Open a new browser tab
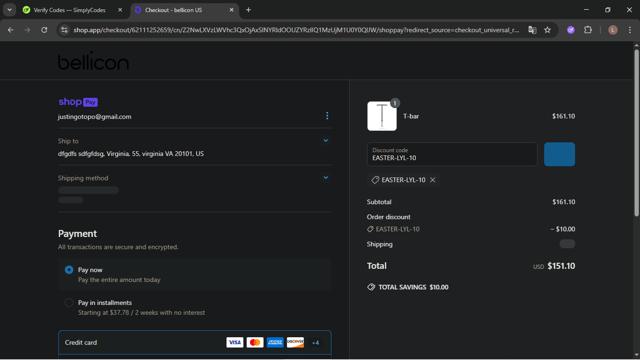 coord(248,10)
